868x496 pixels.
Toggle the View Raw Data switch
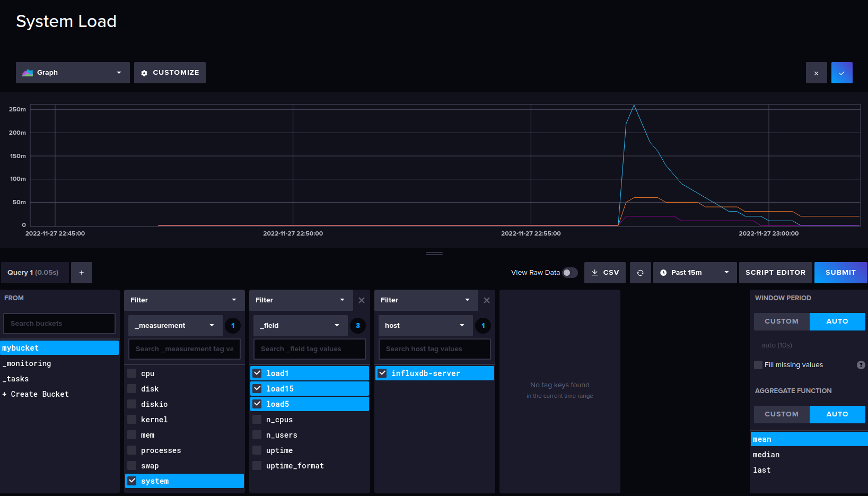point(569,273)
